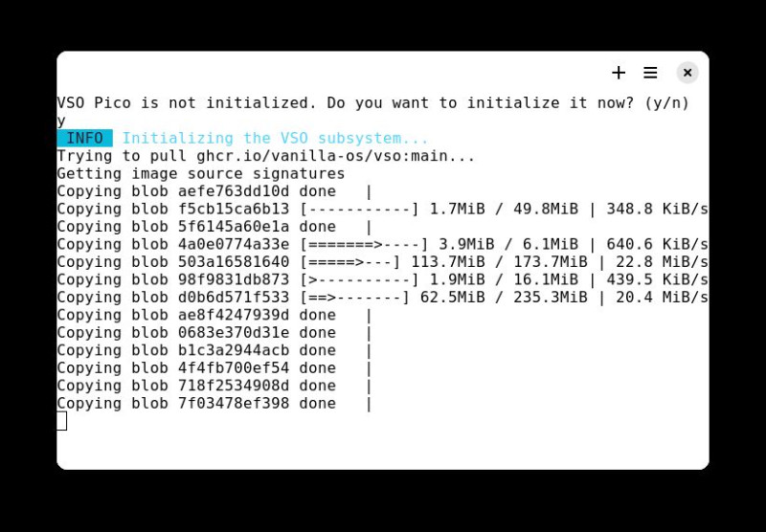Click the d0b6d571f533 blob progress bar

(354, 298)
